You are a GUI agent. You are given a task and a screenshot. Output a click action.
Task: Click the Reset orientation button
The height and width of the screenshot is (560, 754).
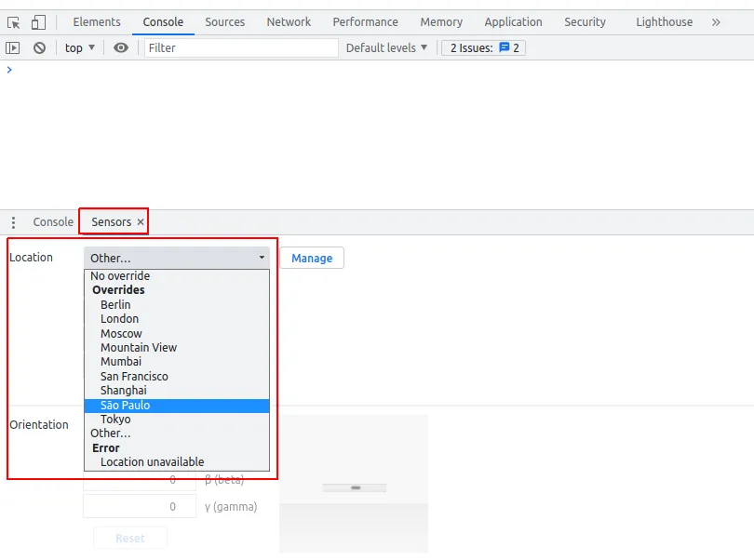tap(130, 539)
